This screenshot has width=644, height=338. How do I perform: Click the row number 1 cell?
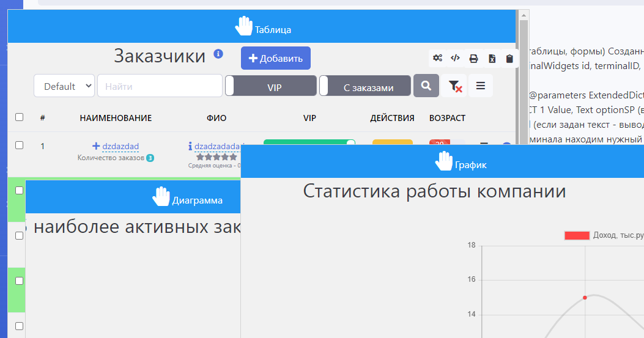pyautogui.click(x=42, y=146)
